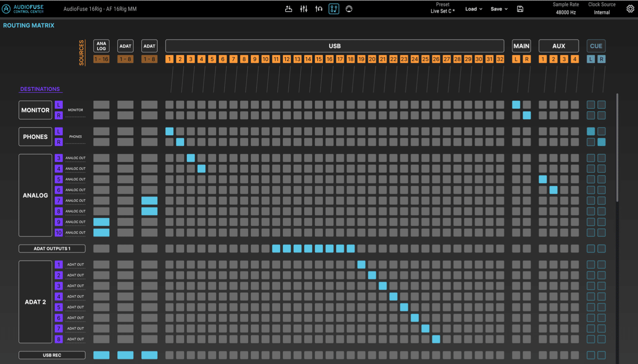638x364 pixels.
Task: Toggle Cue L to Phones L routing
Action: tap(591, 131)
